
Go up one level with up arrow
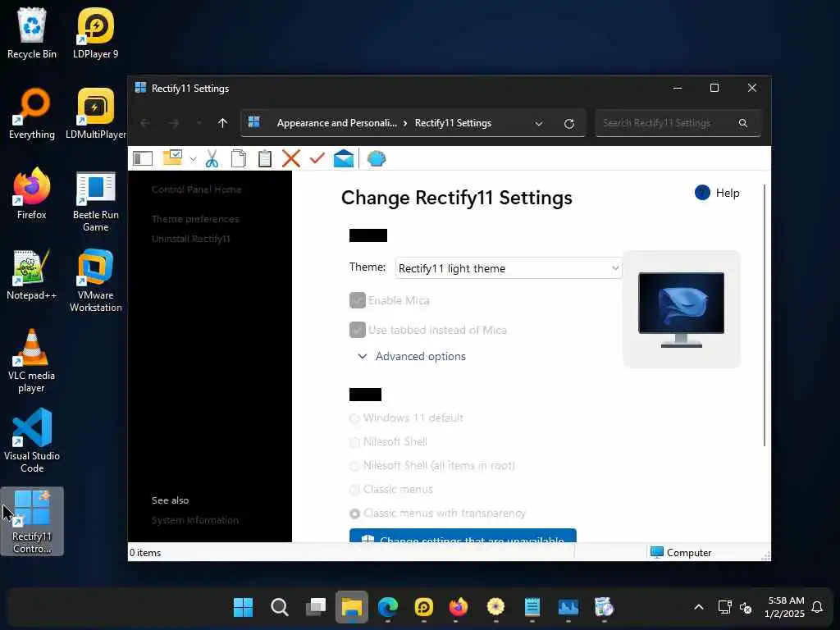(223, 123)
